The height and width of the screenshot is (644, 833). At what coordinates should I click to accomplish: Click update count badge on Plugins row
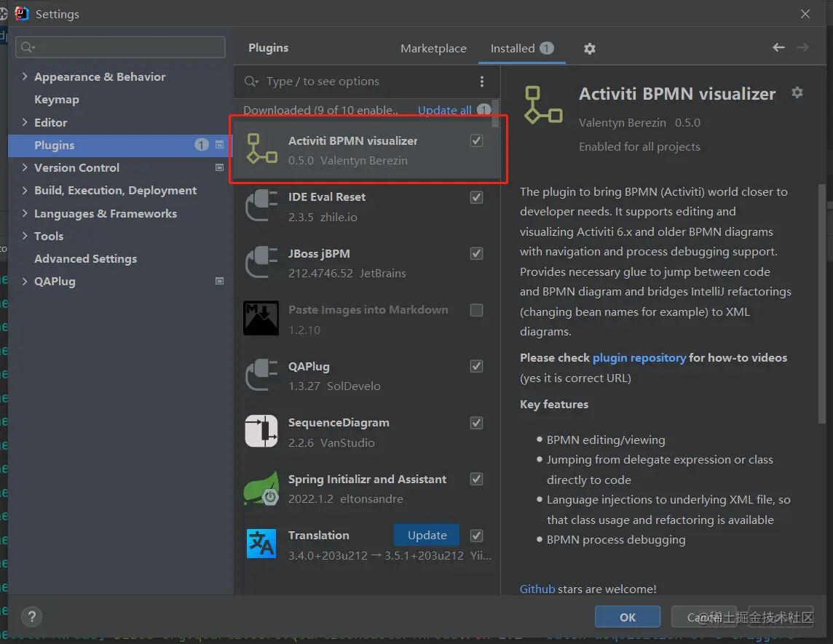click(x=202, y=144)
